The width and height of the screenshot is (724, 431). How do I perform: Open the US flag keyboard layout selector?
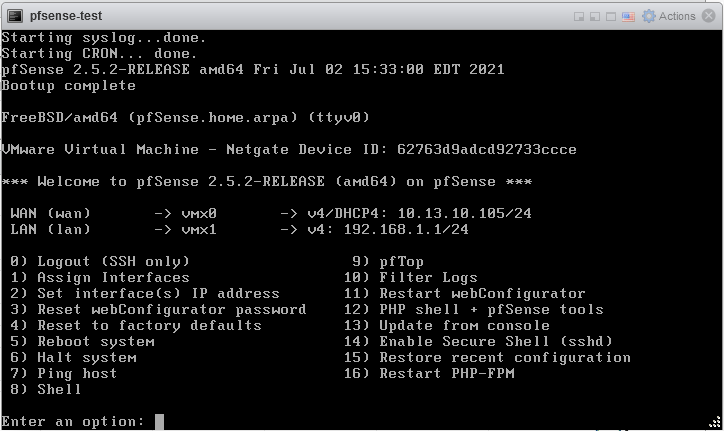point(628,17)
